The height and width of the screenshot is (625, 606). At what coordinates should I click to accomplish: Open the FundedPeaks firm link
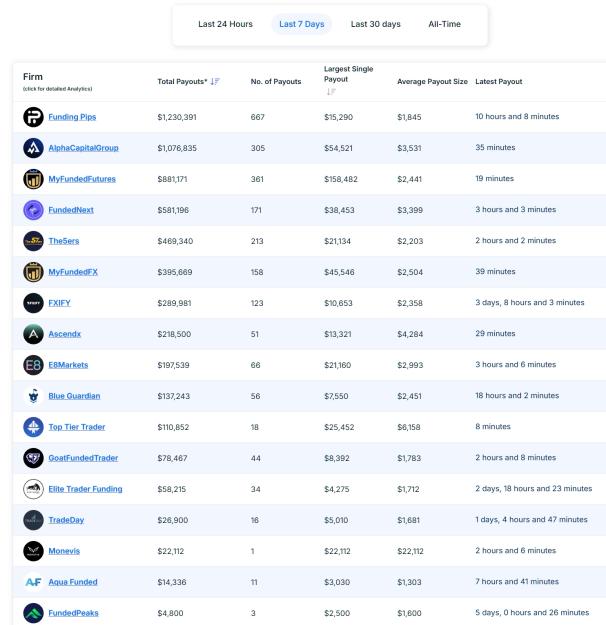coord(73,613)
